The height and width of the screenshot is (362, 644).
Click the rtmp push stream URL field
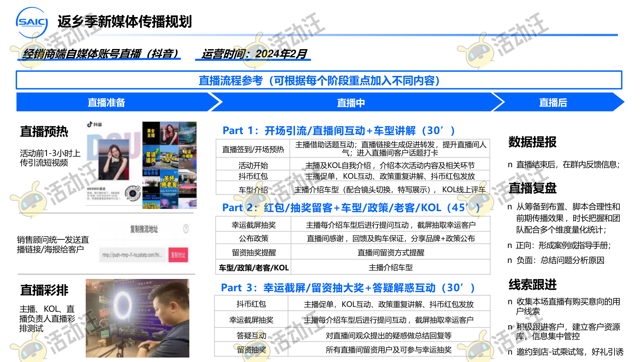click(x=133, y=255)
